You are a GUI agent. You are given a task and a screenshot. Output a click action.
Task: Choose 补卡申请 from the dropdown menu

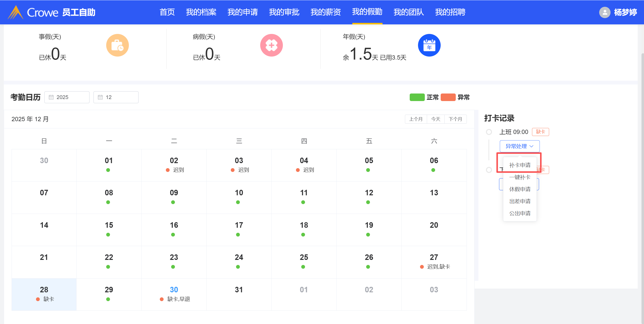(x=520, y=165)
